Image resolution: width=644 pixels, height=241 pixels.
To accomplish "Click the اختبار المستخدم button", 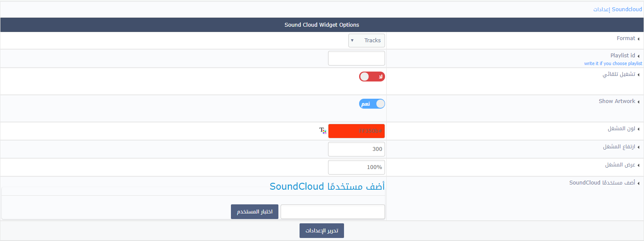I will coord(255,212).
